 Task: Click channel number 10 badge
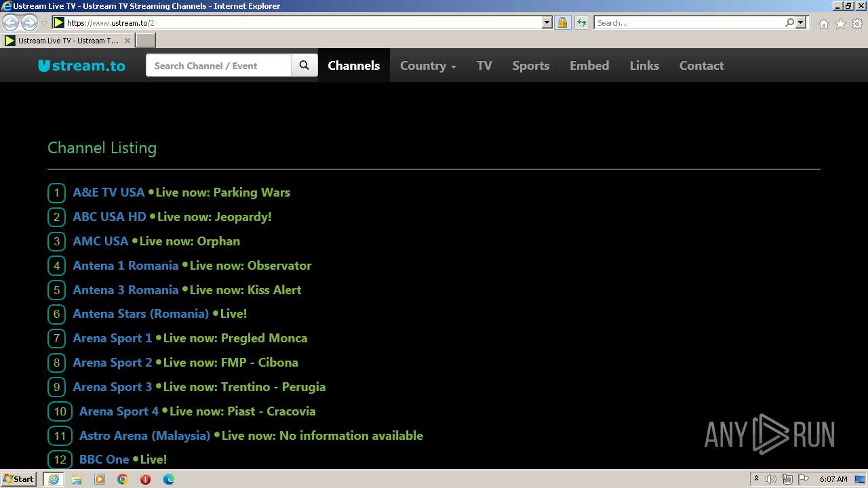click(60, 411)
